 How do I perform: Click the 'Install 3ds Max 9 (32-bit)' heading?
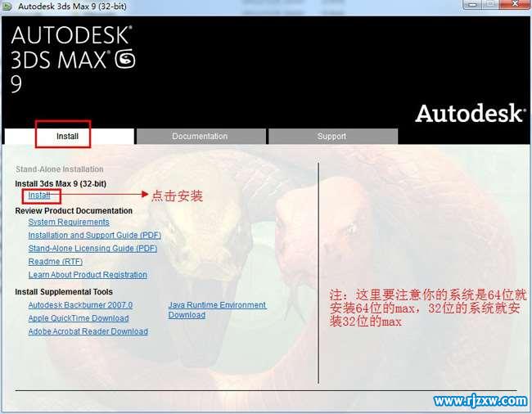coord(61,184)
